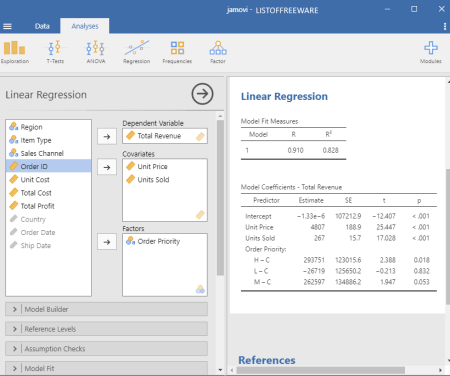Screen dimensions: 450x376
Task: Select the Country variable
Action: click(x=48, y=219)
